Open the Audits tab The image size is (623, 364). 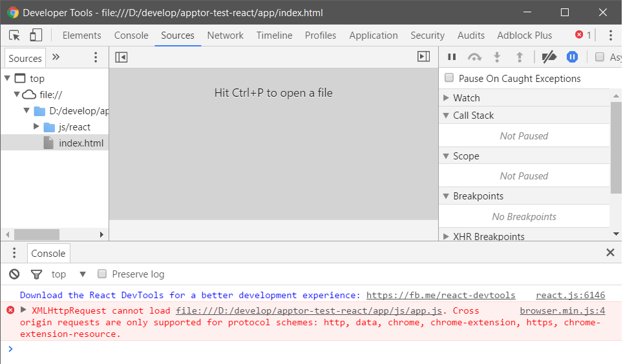471,35
